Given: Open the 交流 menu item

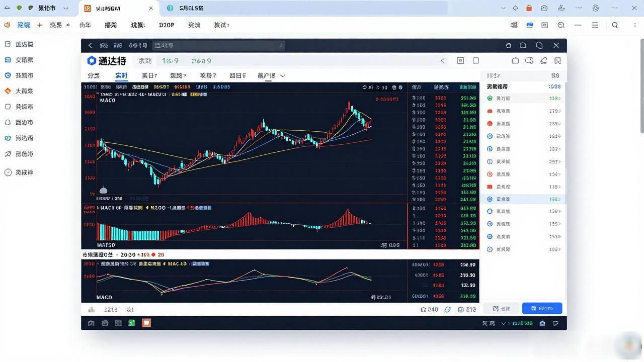Looking at the screenshot, I should 194,25.
